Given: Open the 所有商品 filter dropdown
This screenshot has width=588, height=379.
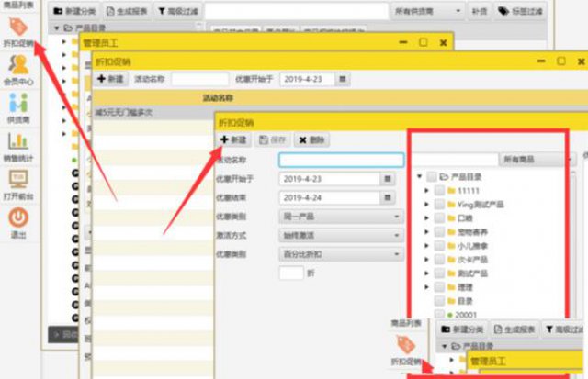Looking at the screenshot, I should click(537, 160).
